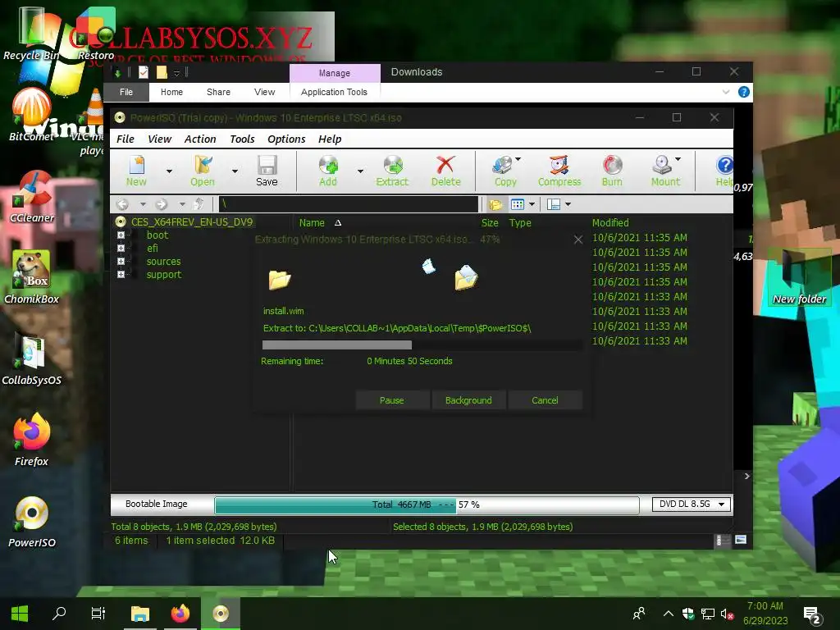Open PowerISO desktop shortcut

point(32,521)
